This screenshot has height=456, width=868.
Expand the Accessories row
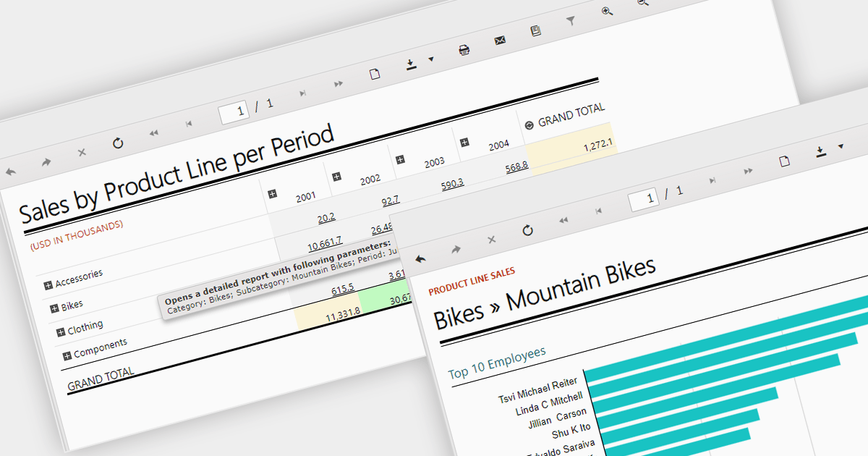(48, 286)
